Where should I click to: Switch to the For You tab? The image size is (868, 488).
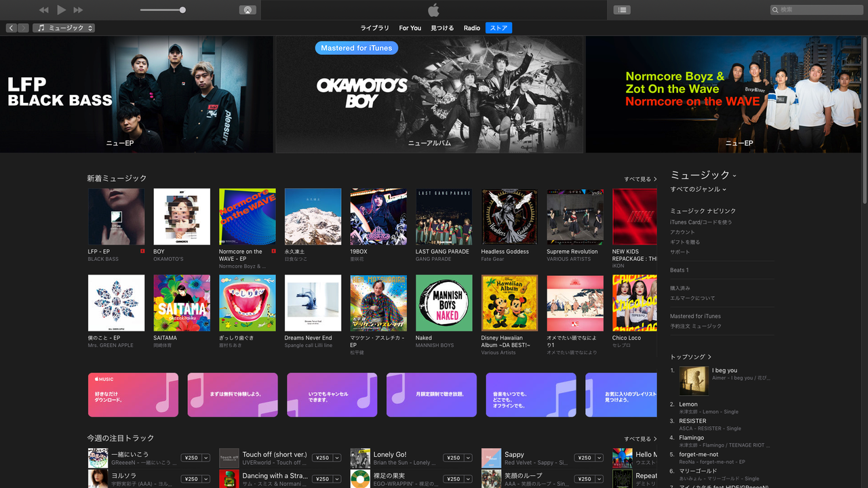pos(410,28)
